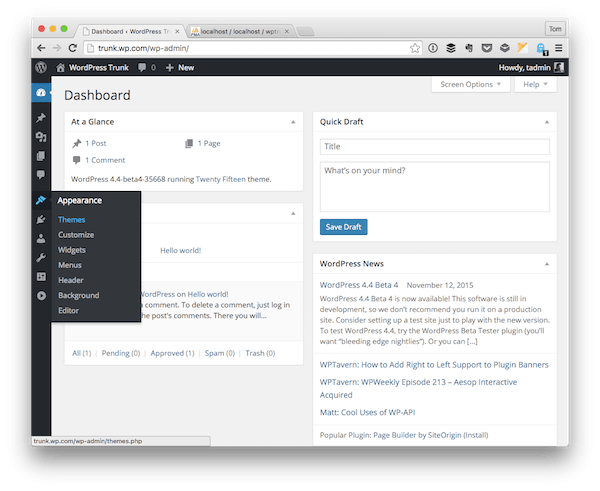Open the Twenty Fifteen theme link
600x491 pixels.
coord(220,179)
